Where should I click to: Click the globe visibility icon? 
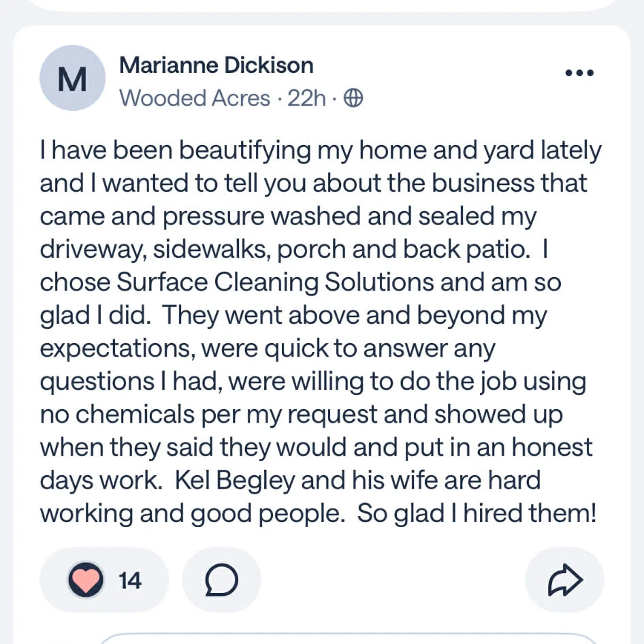(353, 99)
